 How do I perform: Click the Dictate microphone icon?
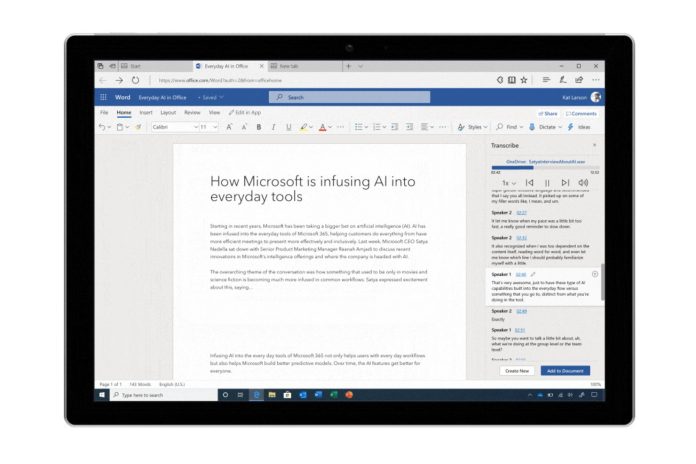click(532, 127)
